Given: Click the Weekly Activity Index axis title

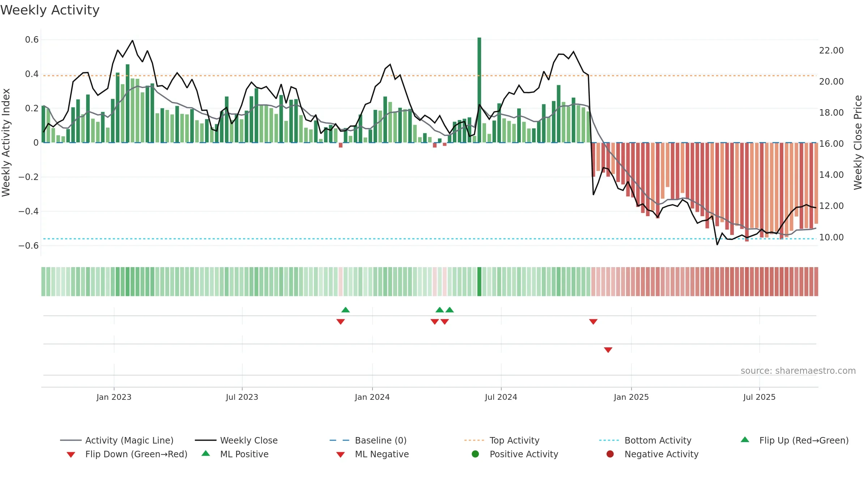Looking at the screenshot, I should [x=6, y=142].
